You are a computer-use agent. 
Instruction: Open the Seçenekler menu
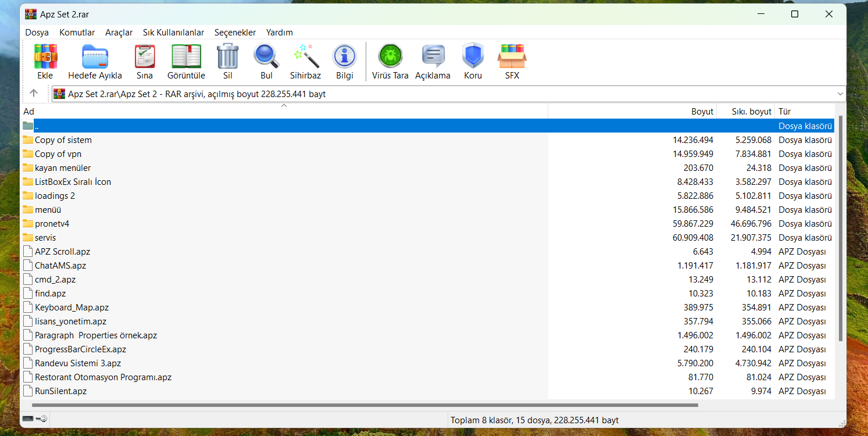(235, 33)
